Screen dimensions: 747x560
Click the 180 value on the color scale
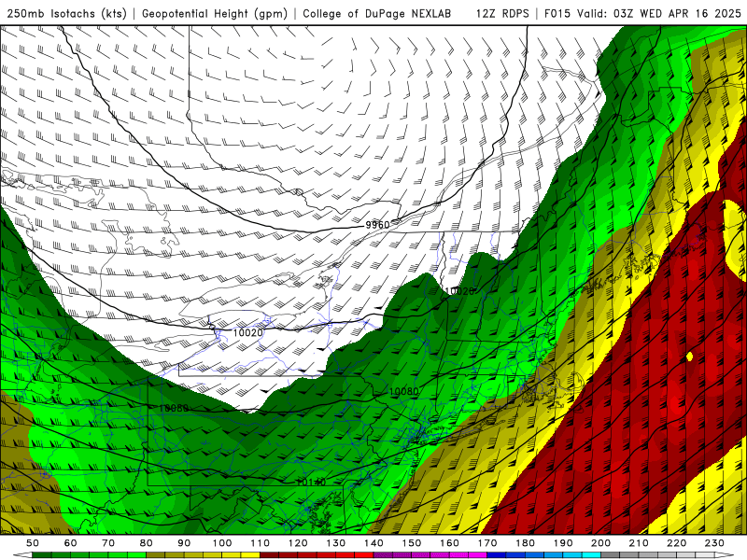[x=526, y=543]
